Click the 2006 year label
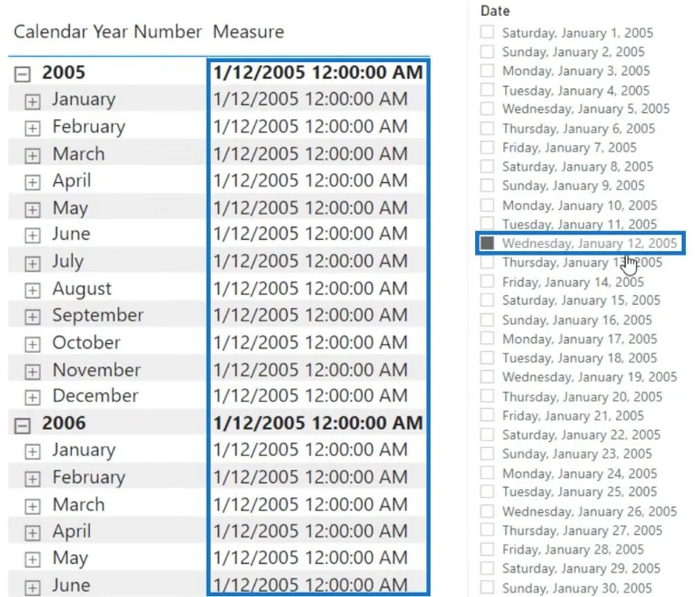The width and height of the screenshot is (700, 597). (x=63, y=423)
